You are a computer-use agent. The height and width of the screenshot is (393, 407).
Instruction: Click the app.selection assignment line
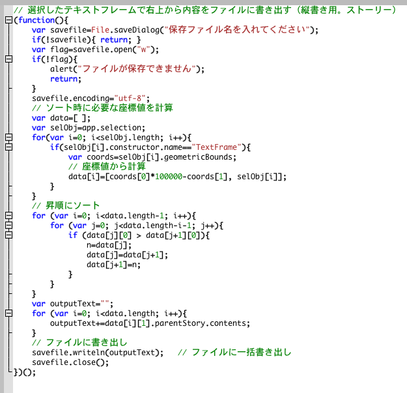click(x=89, y=128)
